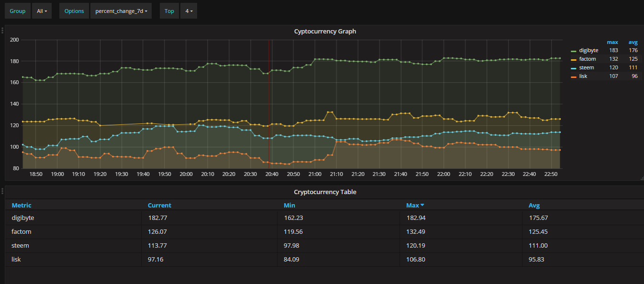
Task: Click factom avg value 125.45
Action: pos(538,231)
